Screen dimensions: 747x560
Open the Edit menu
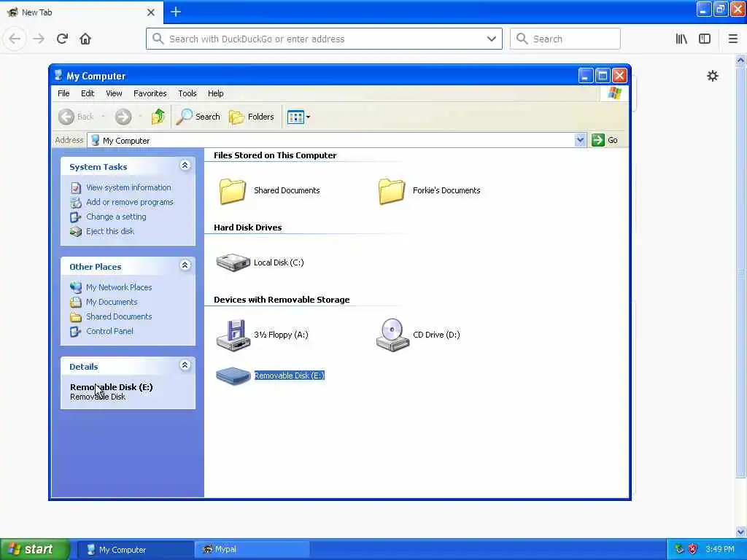88,93
